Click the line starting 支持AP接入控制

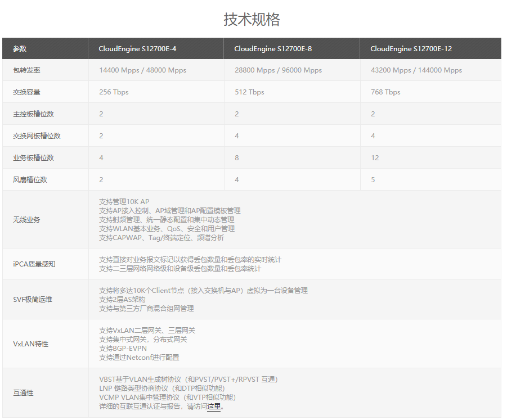click(x=170, y=211)
